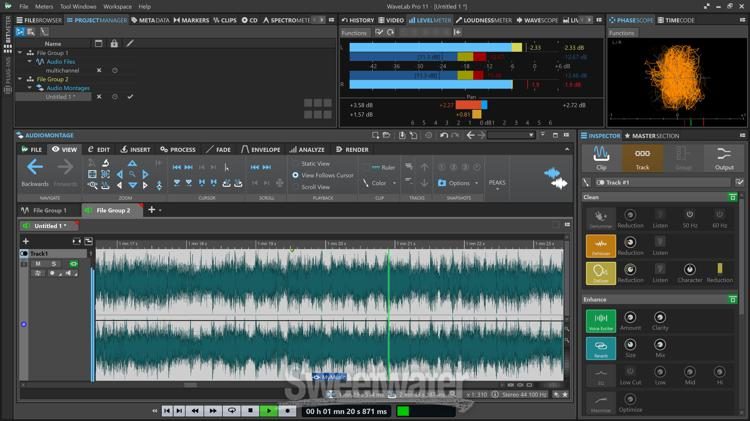Collapse the File Group 1 tree node
Image resolution: width=750 pixels, height=421 pixels.
19,53
